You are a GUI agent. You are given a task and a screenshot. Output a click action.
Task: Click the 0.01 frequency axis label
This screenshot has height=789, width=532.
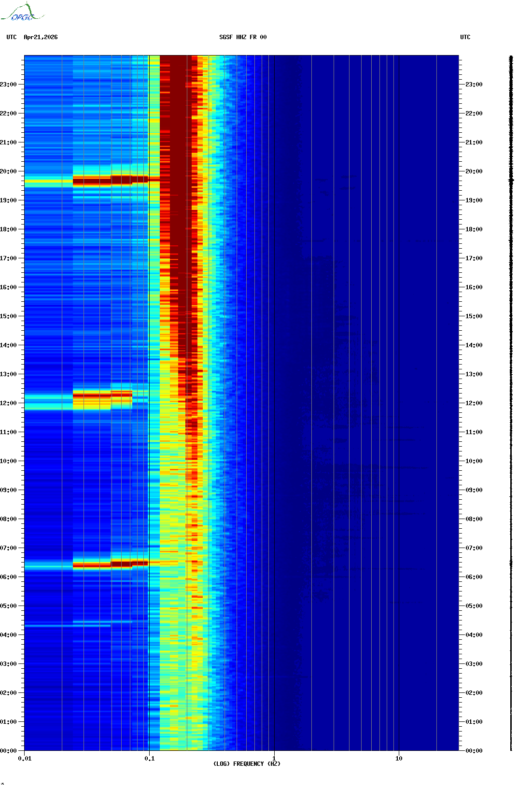pyautogui.click(x=25, y=759)
